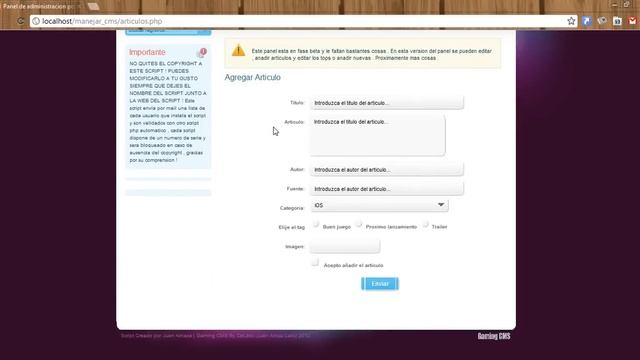Select the Proximo lanzamiento tag option
Image resolution: width=640 pixels, height=360 pixels.
tap(359, 224)
